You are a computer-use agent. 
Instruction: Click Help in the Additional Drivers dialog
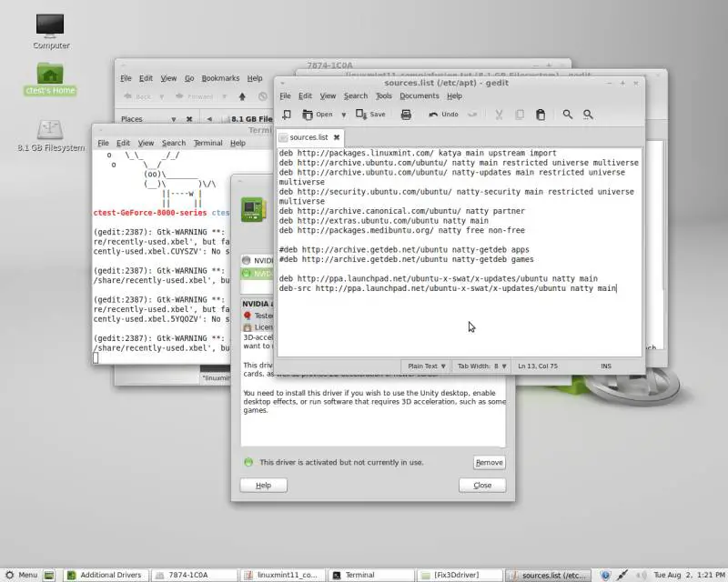click(263, 485)
